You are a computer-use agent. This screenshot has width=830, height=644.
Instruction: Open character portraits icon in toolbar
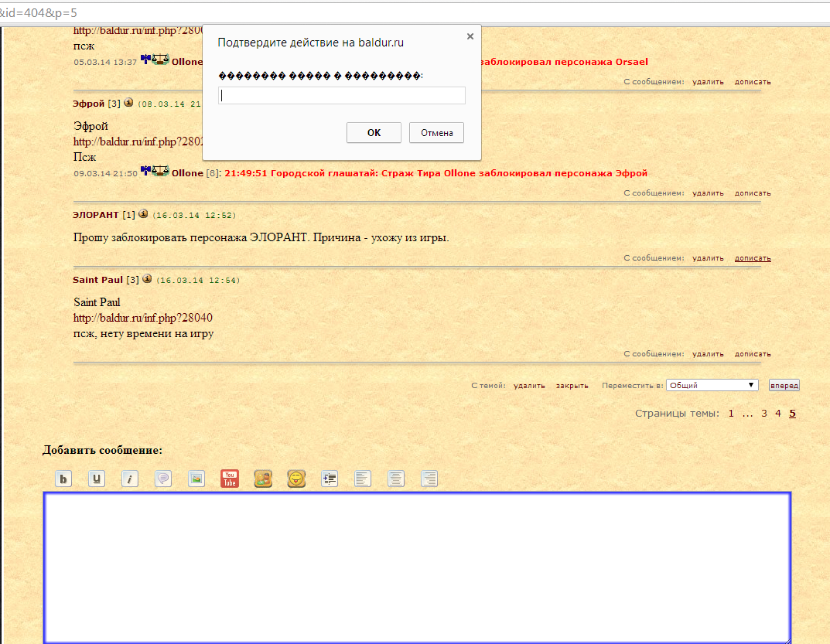(263, 479)
